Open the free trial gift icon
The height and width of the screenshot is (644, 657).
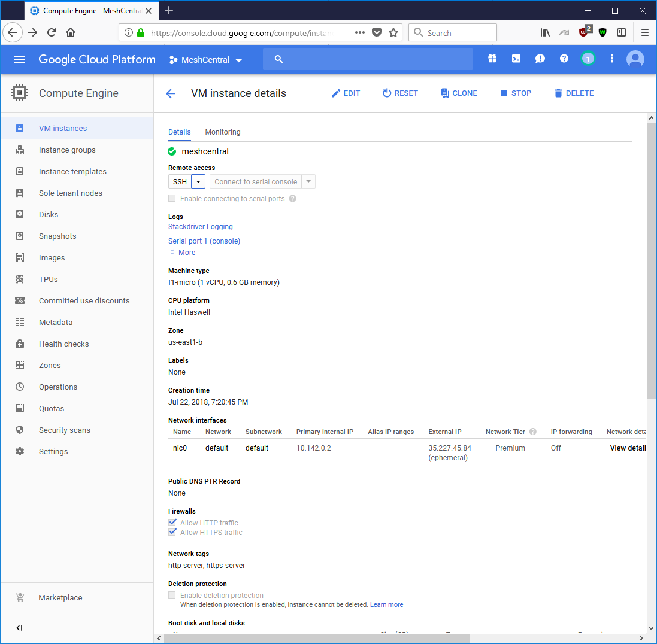coord(492,59)
